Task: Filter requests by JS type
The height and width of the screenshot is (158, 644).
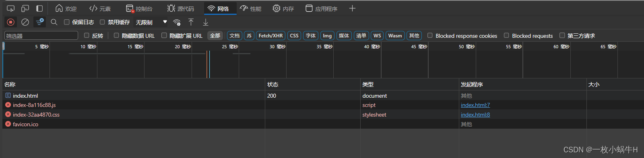Action: pos(249,36)
